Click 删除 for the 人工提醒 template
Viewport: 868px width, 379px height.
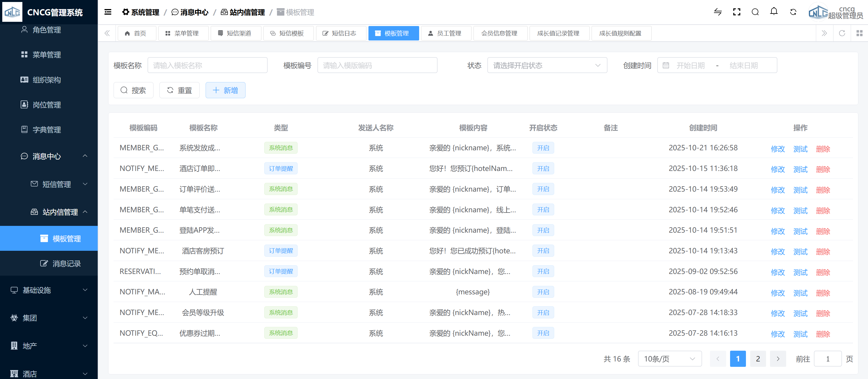[822, 293]
